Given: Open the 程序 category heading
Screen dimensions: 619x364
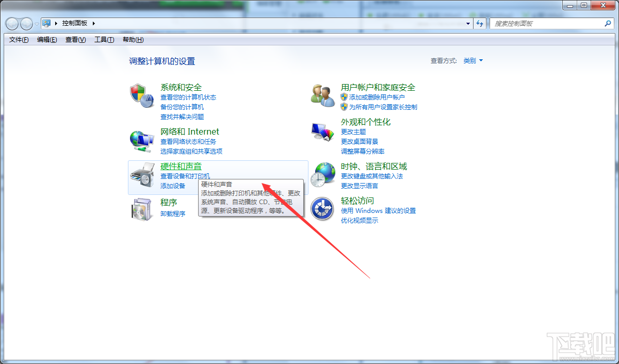Looking at the screenshot, I should coord(169,203).
